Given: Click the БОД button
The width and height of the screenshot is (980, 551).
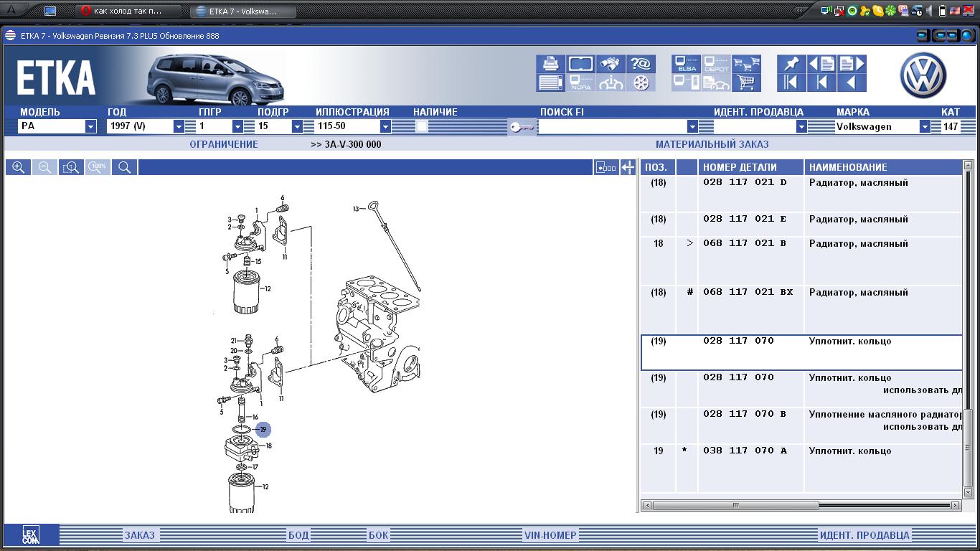Looking at the screenshot, I should [298, 534].
